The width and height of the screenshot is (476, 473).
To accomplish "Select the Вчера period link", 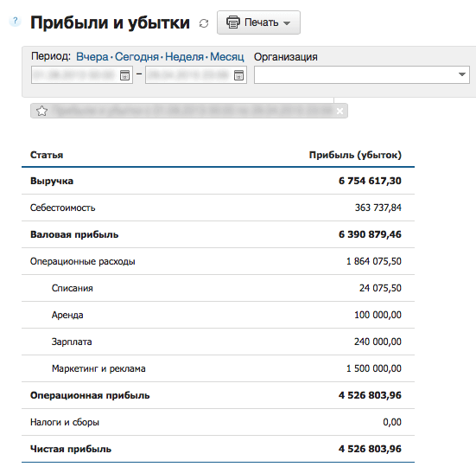I will click(x=92, y=56).
